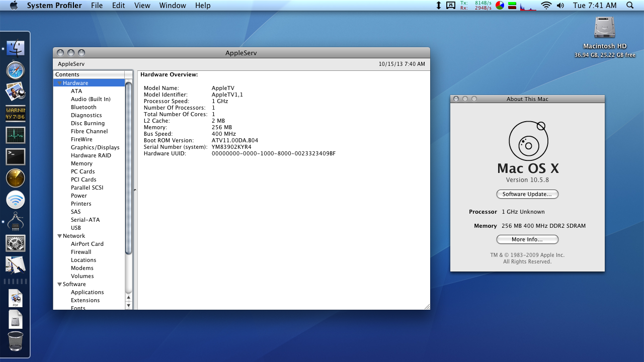Launch Activity Monitor from the Dock

coord(15,135)
